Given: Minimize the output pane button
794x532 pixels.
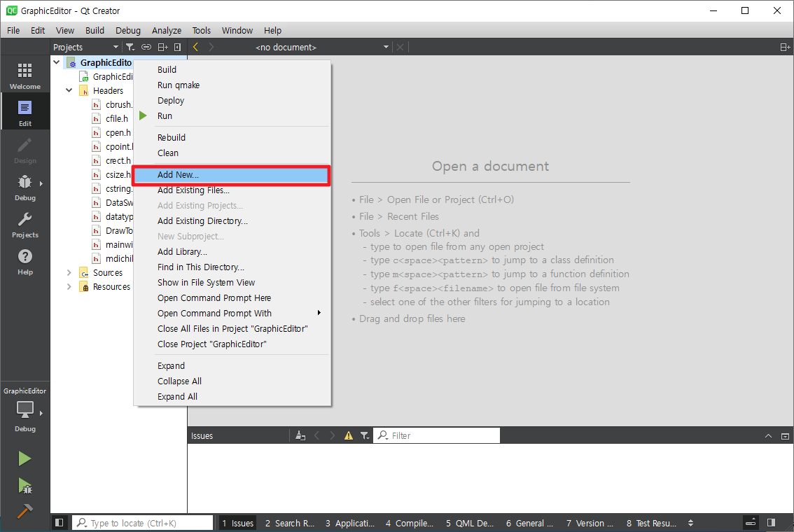Looking at the screenshot, I should pos(785,436).
